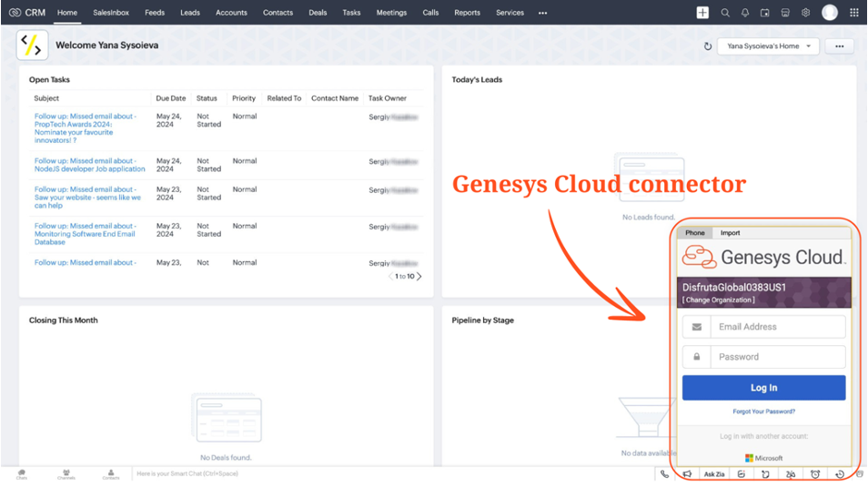
Task: Switch to Import tab in Genesys widget
Action: tap(731, 233)
